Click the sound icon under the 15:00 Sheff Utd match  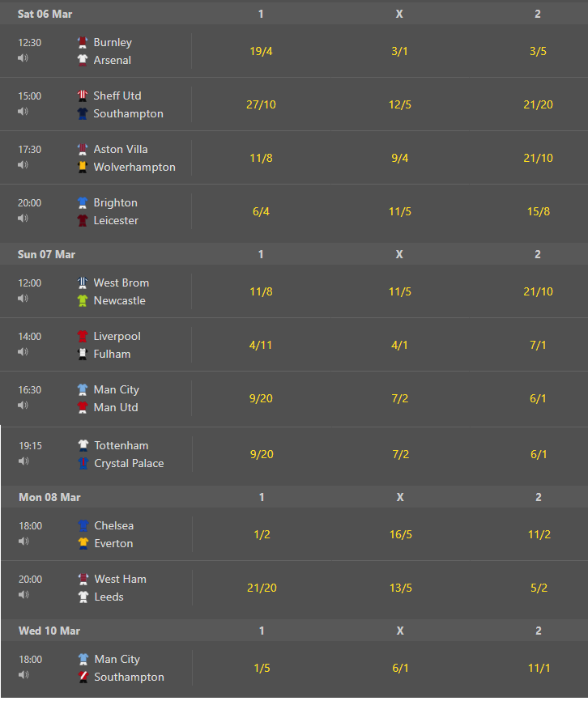click(23, 112)
